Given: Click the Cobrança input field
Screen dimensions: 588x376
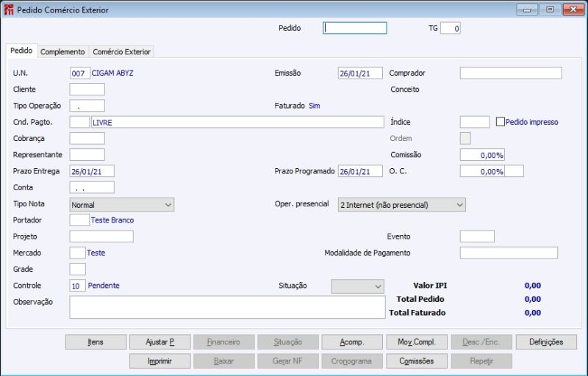Looking at the screenshot, I should click(x=87, y=138).
